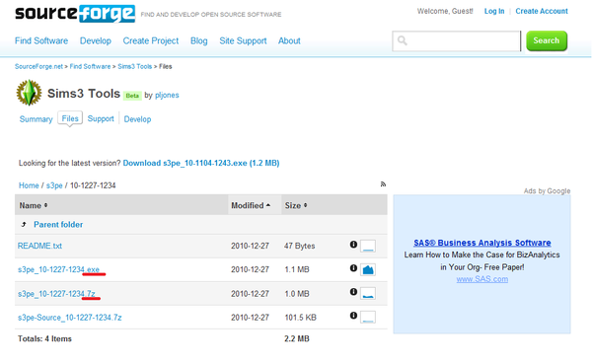
Task: Click the Beta status badge
Action: (x=132, y=96)
